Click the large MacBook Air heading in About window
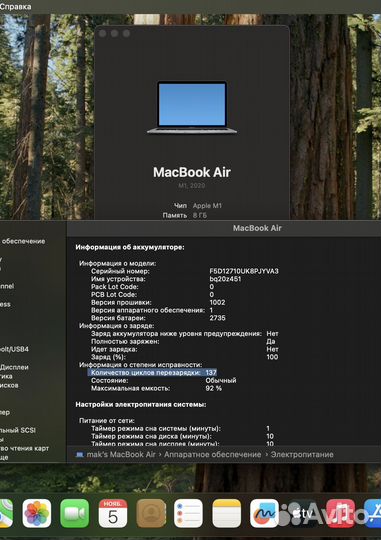The width and height of the screenshot is (381, 540). coord(192,172)
